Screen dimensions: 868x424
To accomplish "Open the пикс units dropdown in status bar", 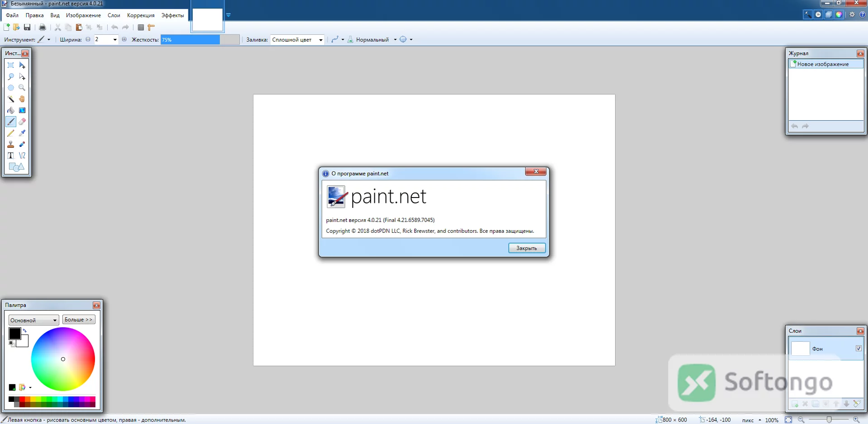I will (751, 420).
